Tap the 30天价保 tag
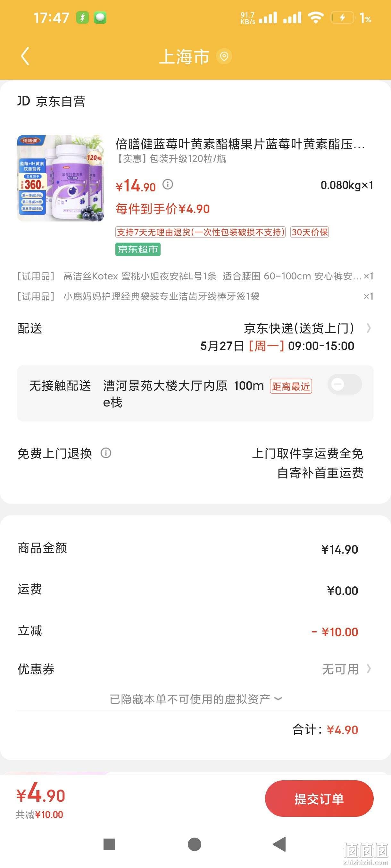The image size is (391, 868). pyautogui.click(x=309, y=232)
